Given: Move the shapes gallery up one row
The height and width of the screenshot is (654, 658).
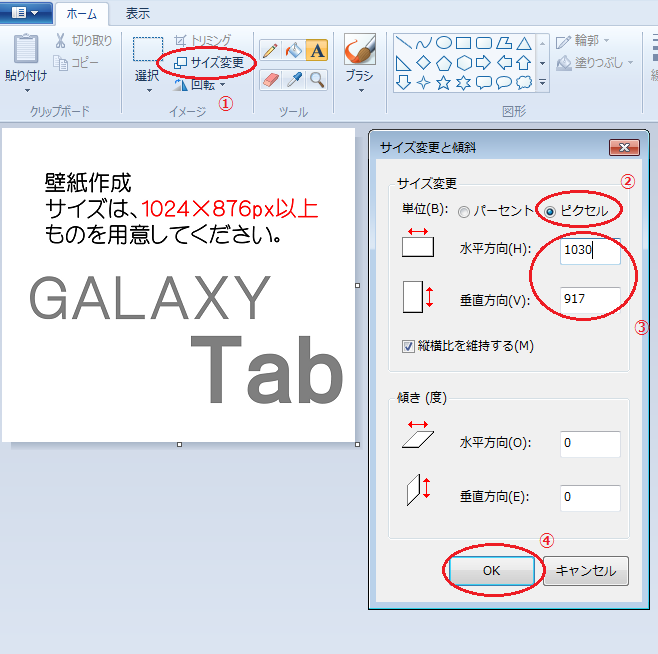Looking at the screenshot, I should point(542,43).
